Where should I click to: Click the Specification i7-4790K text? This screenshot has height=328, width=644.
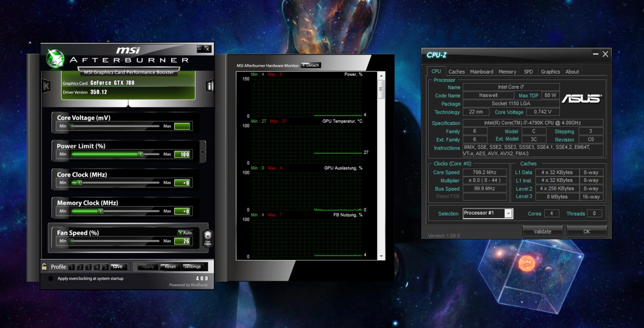coord(533,123)
